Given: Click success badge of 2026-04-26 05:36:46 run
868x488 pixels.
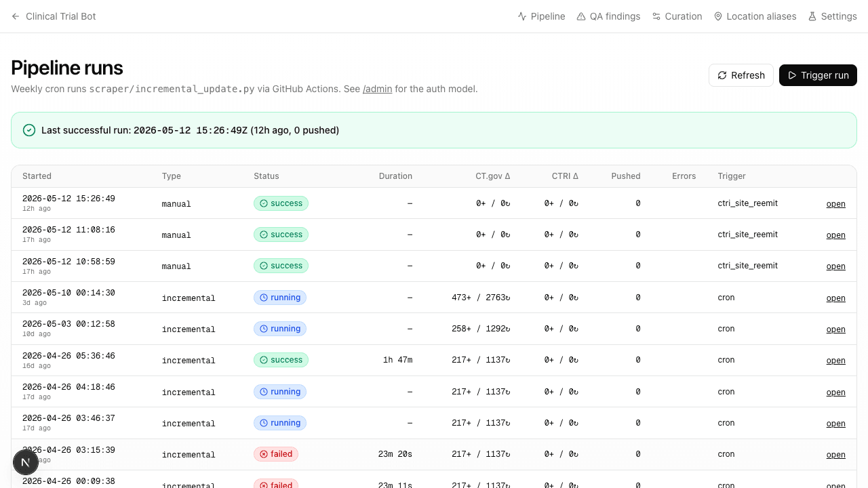Looking at the screenshot, I should click(281, 360).
